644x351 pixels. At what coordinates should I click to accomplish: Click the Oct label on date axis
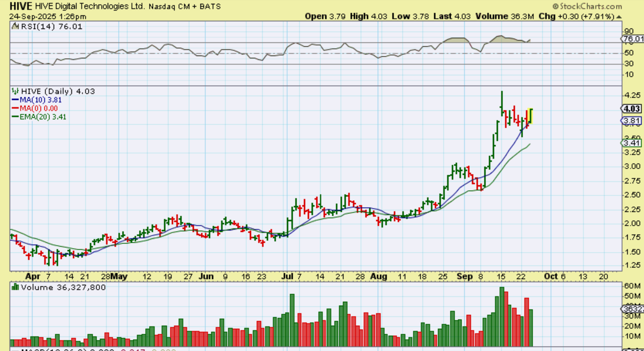click(x=551, y=276)
